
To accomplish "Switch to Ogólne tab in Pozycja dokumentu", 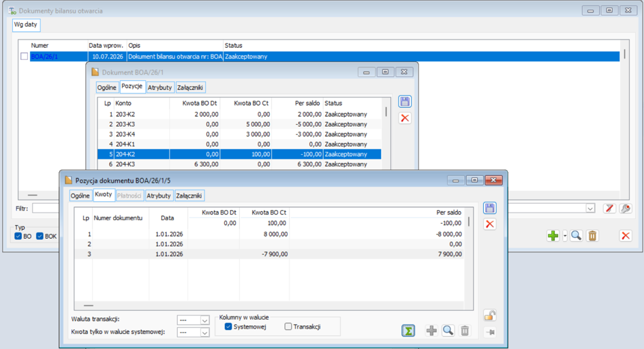I will click(x=80, y=196).
